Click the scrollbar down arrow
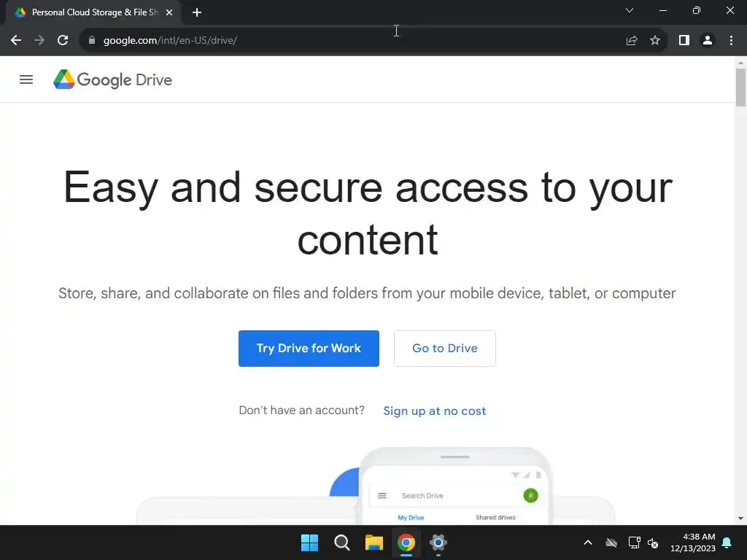This screenshot has width=747, height=560. [x=740, y=518]
